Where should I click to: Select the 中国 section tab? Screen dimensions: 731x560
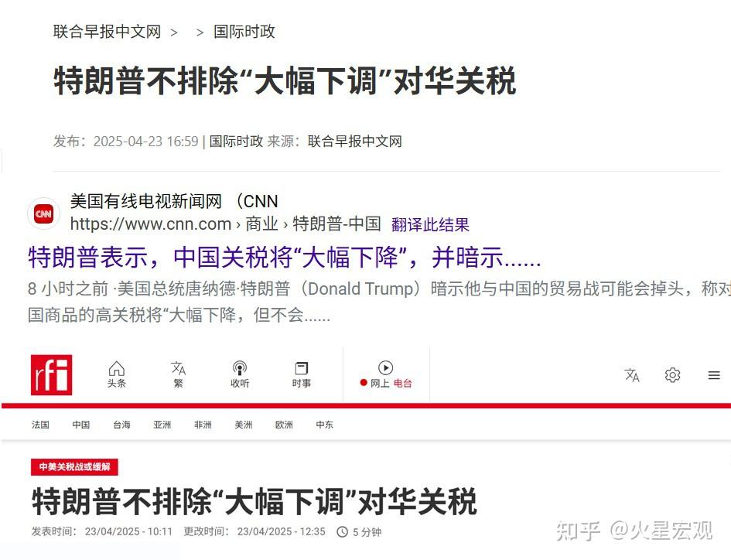pos(80,425)
